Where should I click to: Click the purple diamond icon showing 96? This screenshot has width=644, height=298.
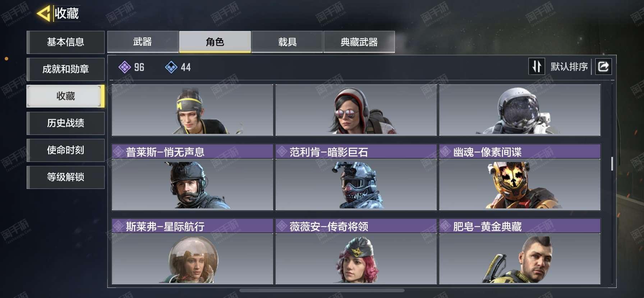125,67
